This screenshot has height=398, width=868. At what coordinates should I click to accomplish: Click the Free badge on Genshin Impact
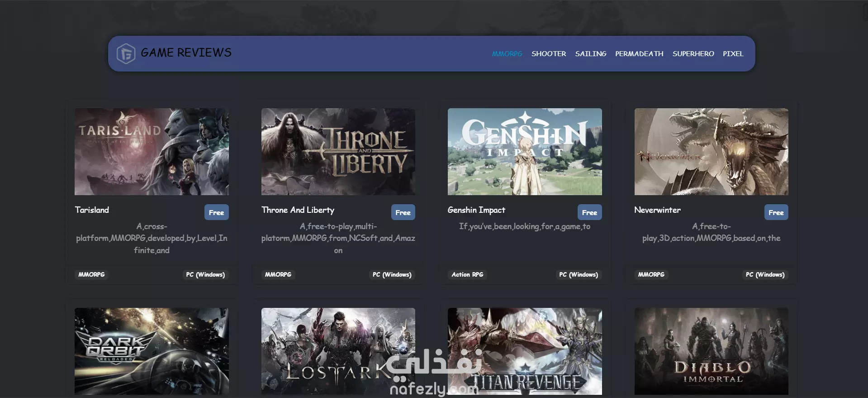coord(589,212)
